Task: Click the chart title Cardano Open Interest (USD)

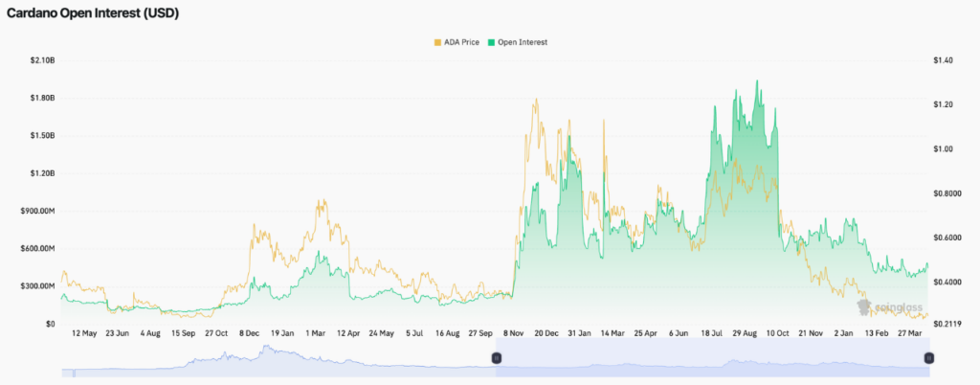Action: (x=93, y=13)
